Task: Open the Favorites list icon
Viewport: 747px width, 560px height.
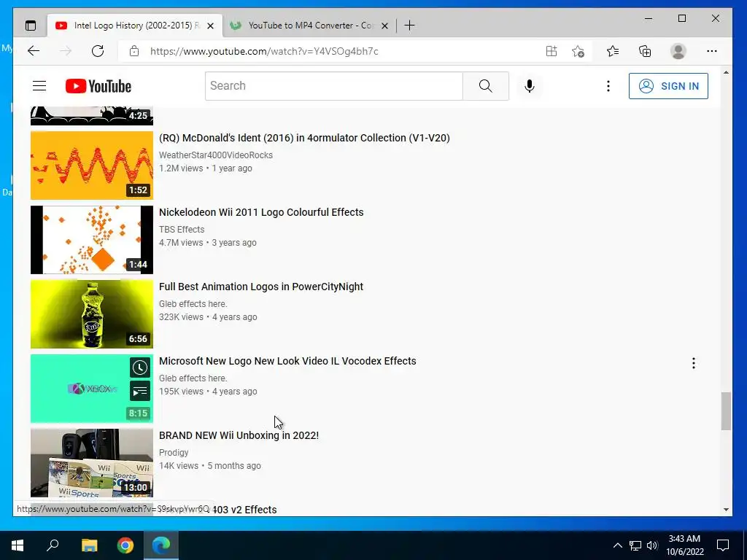Action: point(613,51)
